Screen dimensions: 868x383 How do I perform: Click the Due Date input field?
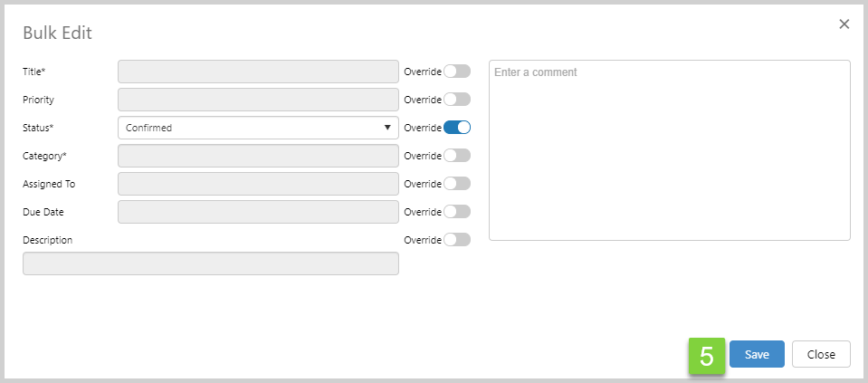point(258,212)
